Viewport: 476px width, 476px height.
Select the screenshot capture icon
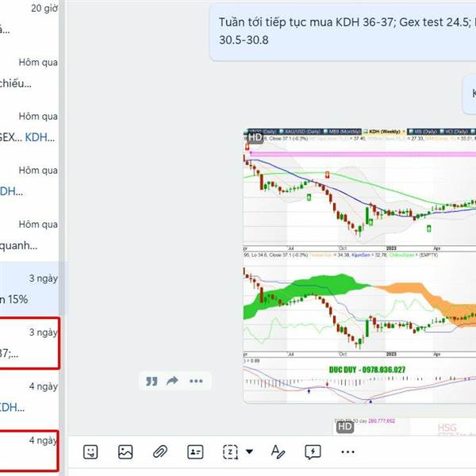(x=230, y=452)
